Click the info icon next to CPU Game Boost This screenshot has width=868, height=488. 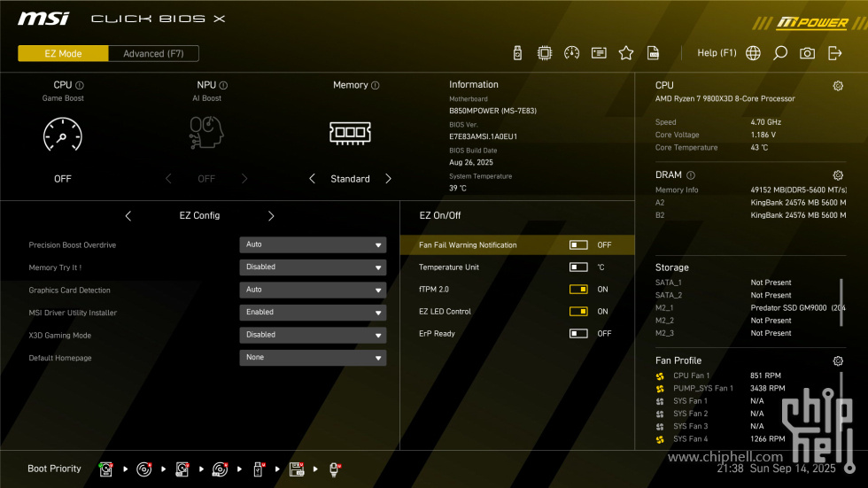coord(80,85)
